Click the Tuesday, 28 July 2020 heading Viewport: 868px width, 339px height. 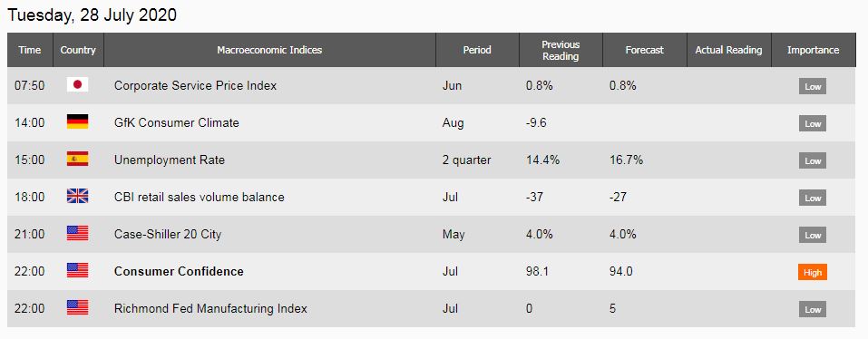[92, 15]
